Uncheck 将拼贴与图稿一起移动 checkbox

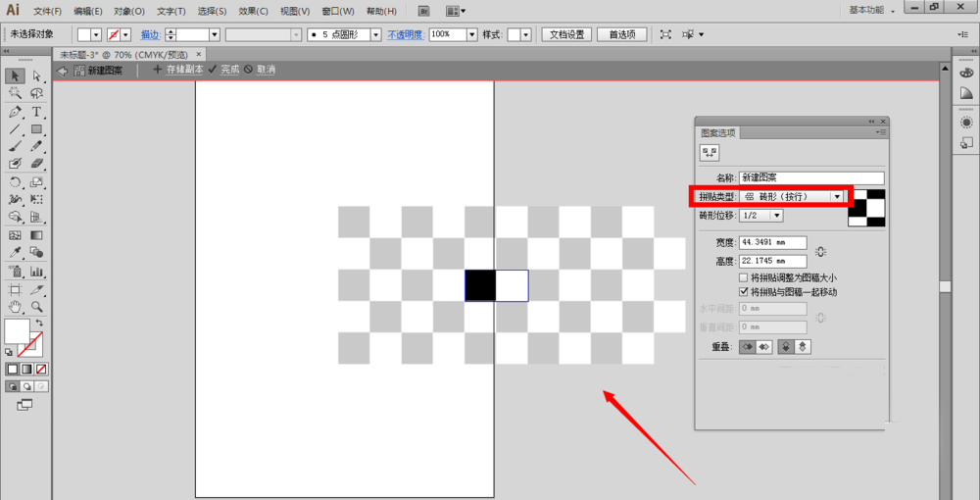743,292
